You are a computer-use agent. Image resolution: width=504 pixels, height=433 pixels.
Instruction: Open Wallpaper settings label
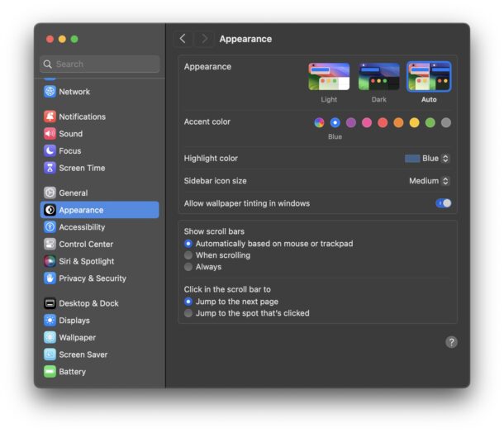78,337
